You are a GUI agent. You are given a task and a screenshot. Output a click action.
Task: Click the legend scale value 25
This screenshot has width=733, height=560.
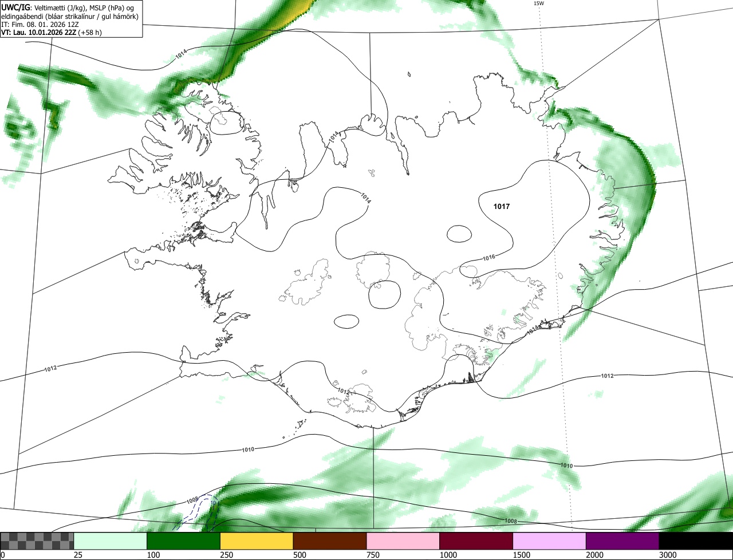click(78, 555)
